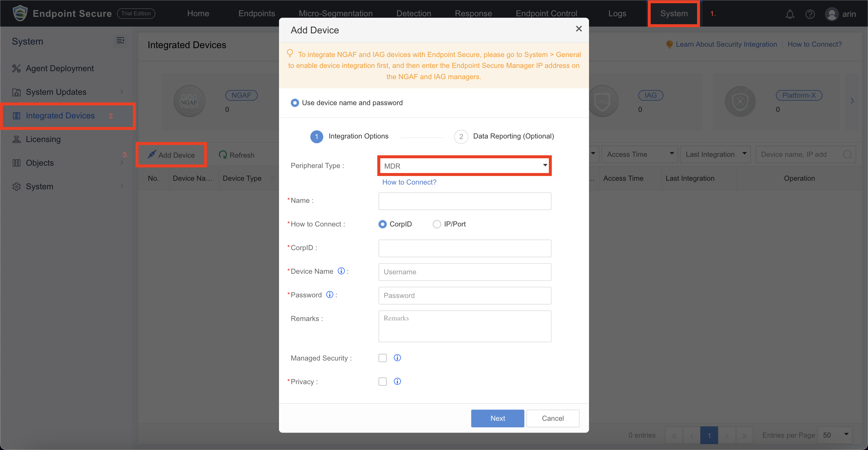Open the help question mark icon
This screenshot has width=868, height=450.
click(810, 14)
